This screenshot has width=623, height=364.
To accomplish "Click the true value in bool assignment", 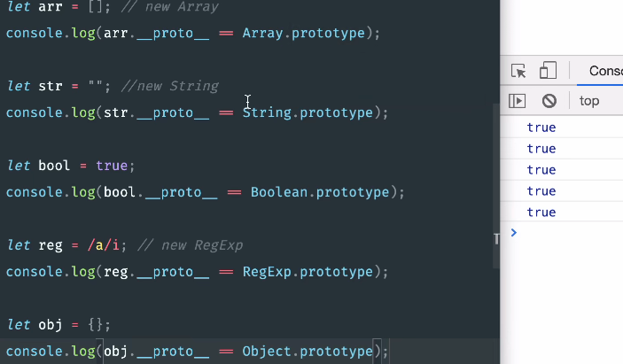I will 112,166.
